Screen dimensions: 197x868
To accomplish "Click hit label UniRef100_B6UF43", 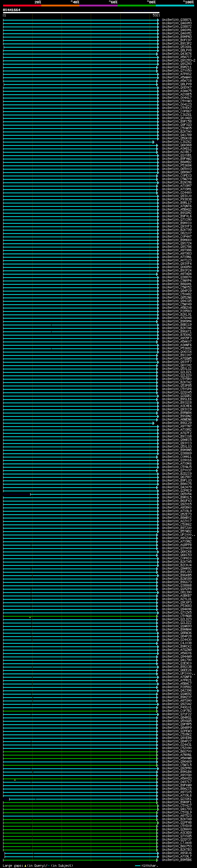I will tap(176, 501).
